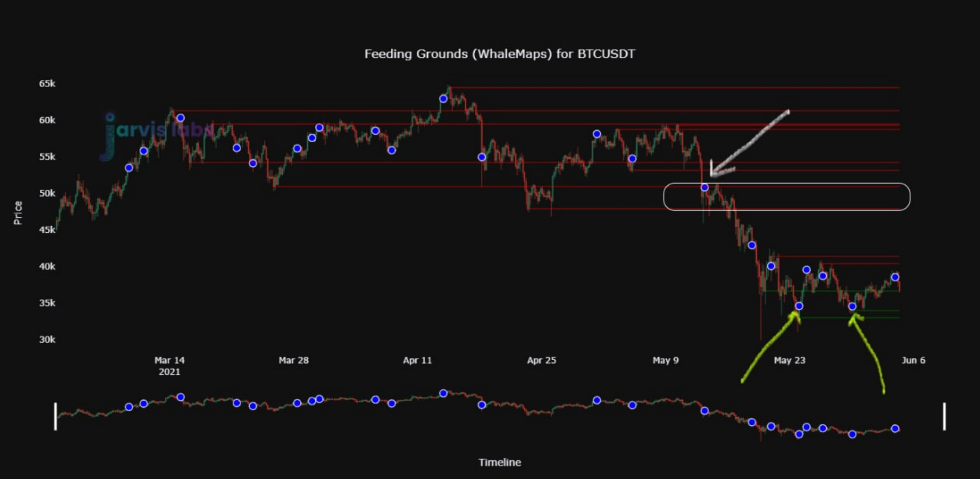Click the Jun 6 date axis label
980x479 pixels.
pos(913,360)
